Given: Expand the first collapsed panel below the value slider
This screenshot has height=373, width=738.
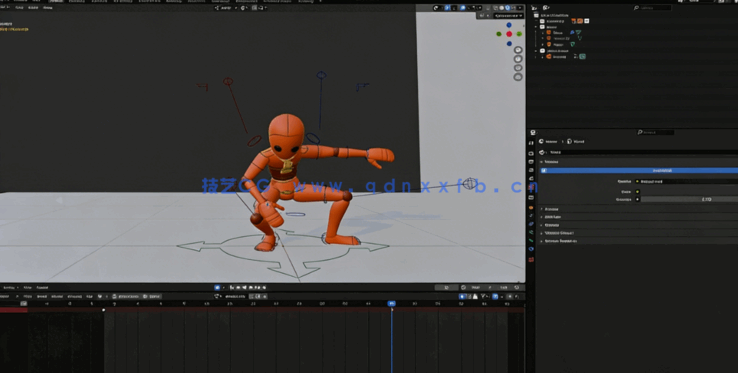Looking at the screenshot, I should coord(541,209).
